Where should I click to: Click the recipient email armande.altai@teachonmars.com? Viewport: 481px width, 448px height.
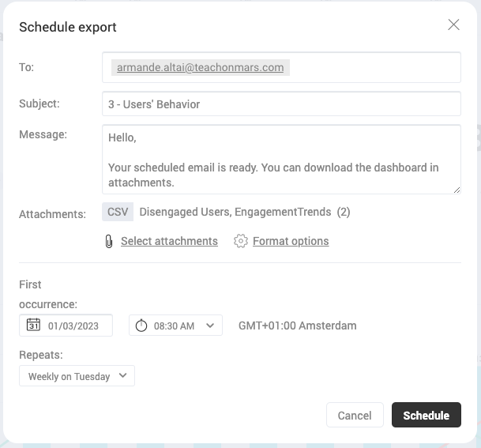click(201, 67)
